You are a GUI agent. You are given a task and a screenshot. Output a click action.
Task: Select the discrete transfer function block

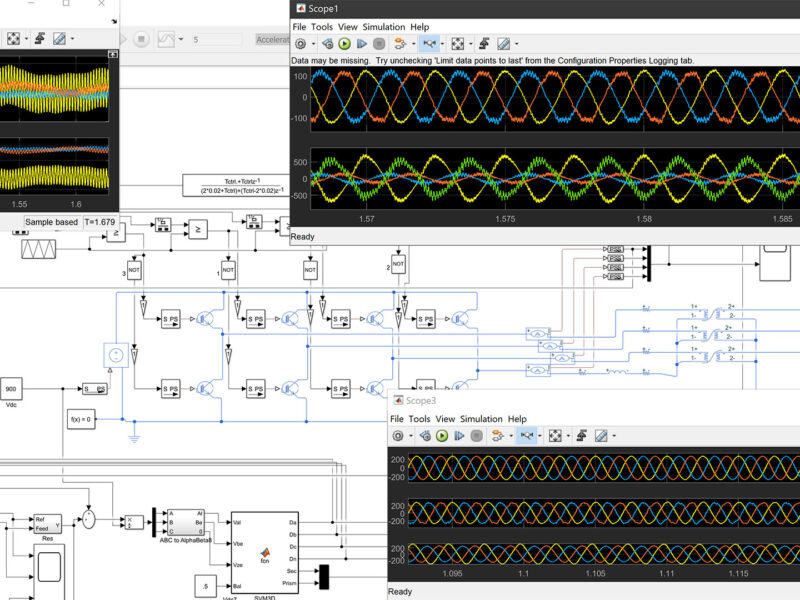236,186
